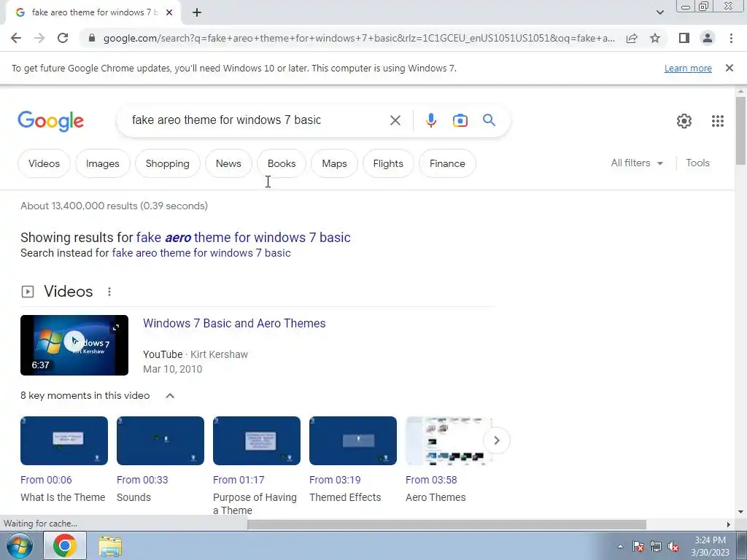The image size is (747, 560).
Task: Dismiss the Chrome update notification bar
Action: pos(729,68)
